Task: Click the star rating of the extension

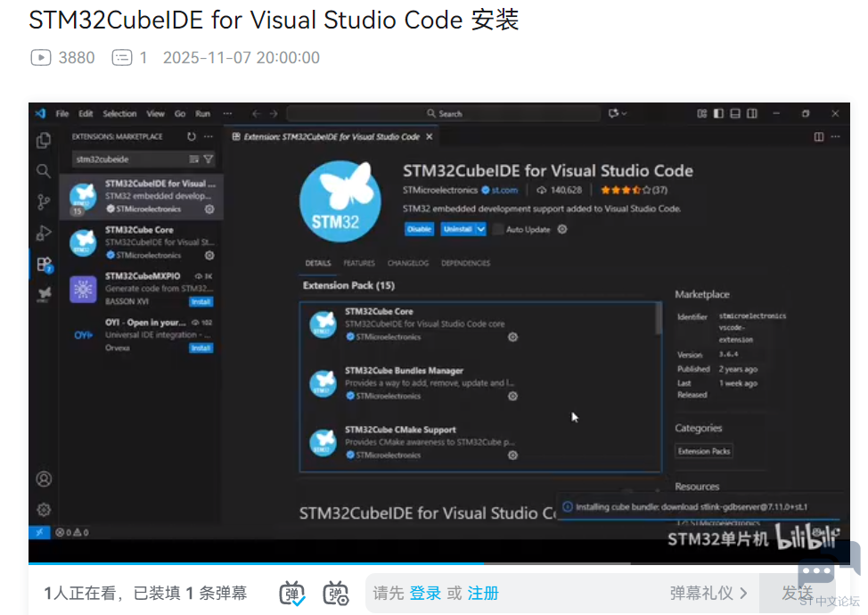Action: click(634, 190)
